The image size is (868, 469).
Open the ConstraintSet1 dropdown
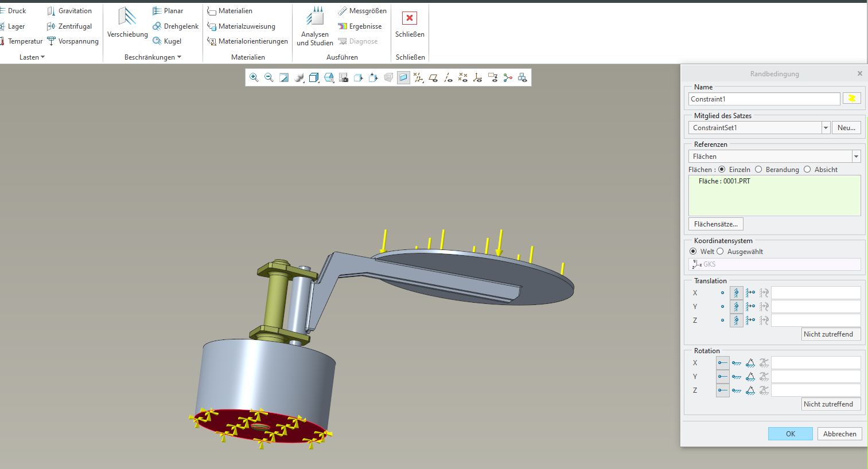pos(826,127)
